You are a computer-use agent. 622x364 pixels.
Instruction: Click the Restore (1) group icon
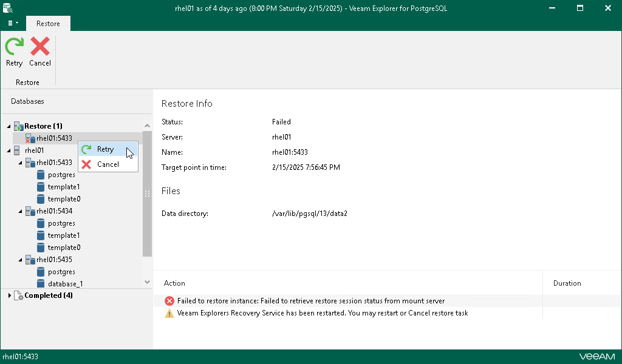19,126
